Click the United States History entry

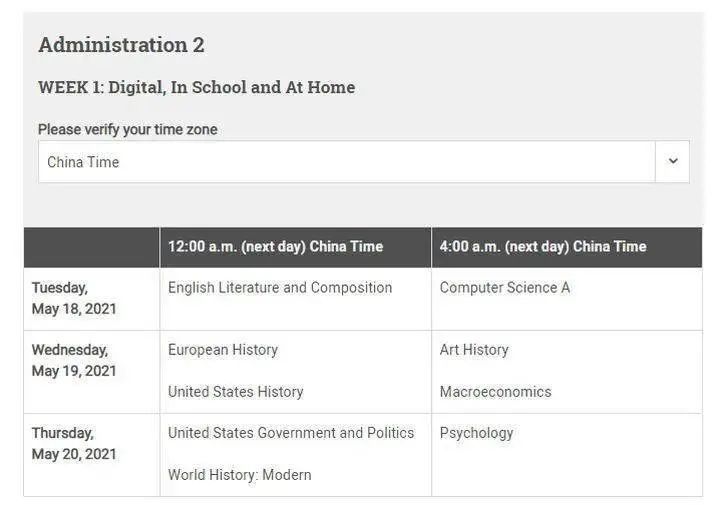(x=235, y=392)
